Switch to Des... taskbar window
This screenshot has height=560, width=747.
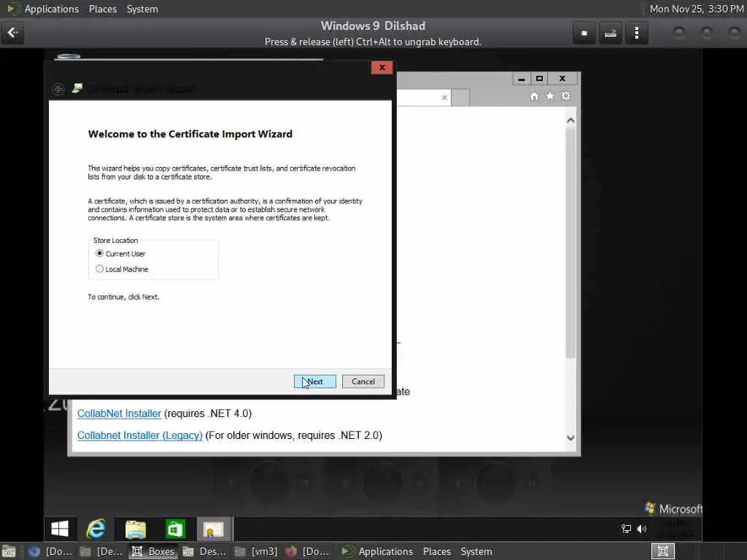(x=205, y=551)
